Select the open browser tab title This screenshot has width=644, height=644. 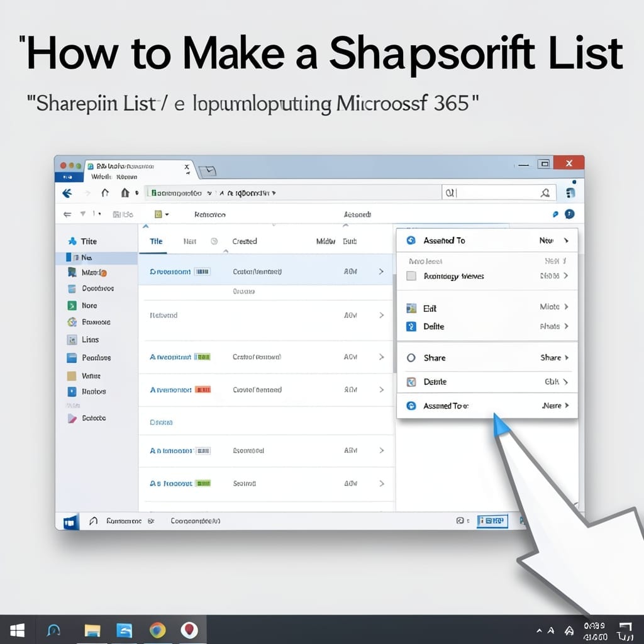[x=125, y=166]
